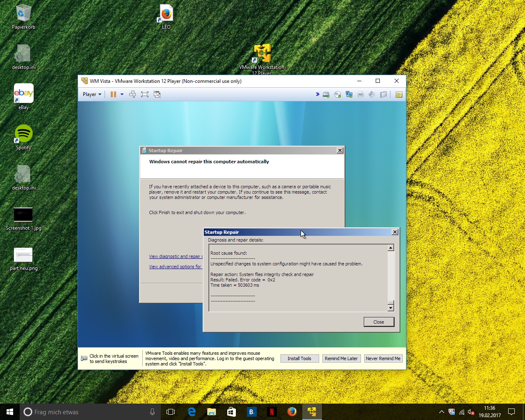The width and height of the screenshot is (525, 420).
Task: Click Send Ctrl+Alt+Del toolbar icon
Action: 132,94
